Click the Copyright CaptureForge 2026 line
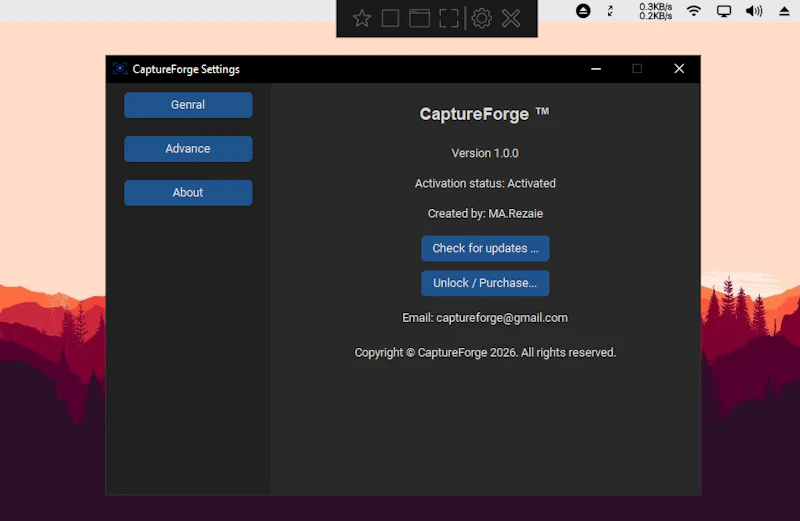Viewport: 800px width, 521px height. (485, 353)
